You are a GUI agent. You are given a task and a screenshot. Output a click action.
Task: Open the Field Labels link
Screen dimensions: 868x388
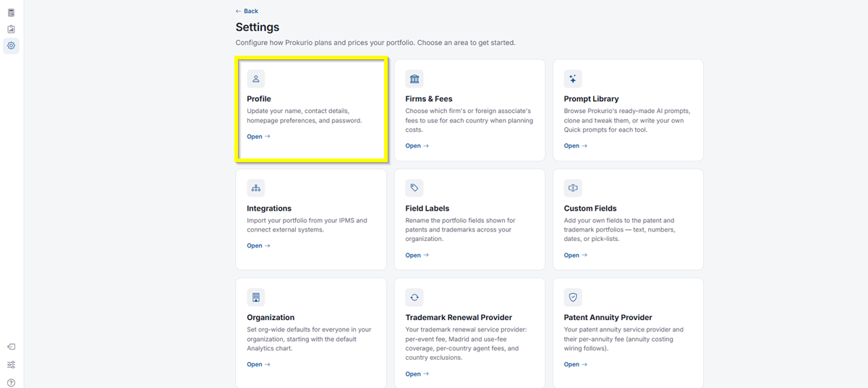(417, 255)
